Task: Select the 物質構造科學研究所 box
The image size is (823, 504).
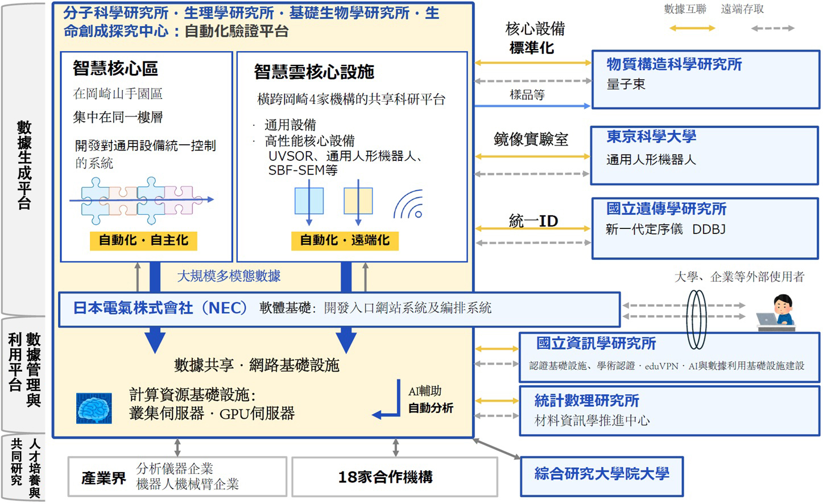Action: coord(706,80)
